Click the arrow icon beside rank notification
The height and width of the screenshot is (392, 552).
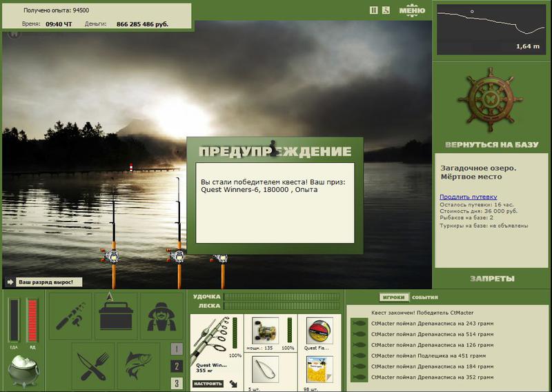click(x=10, y=282)
